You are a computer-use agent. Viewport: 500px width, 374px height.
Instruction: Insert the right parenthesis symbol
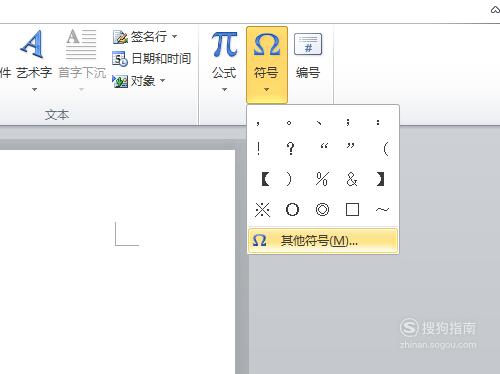point(289,179)
